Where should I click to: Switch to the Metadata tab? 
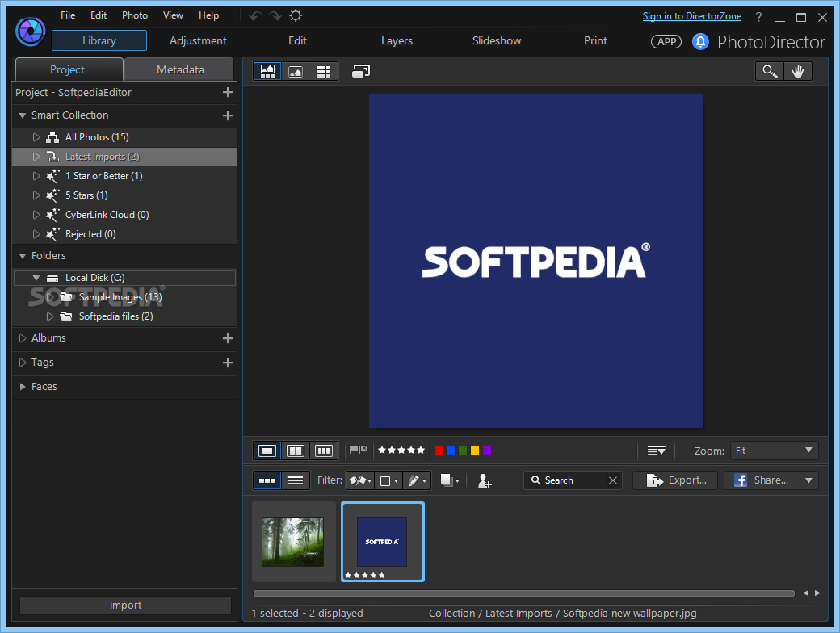[180, 69]
